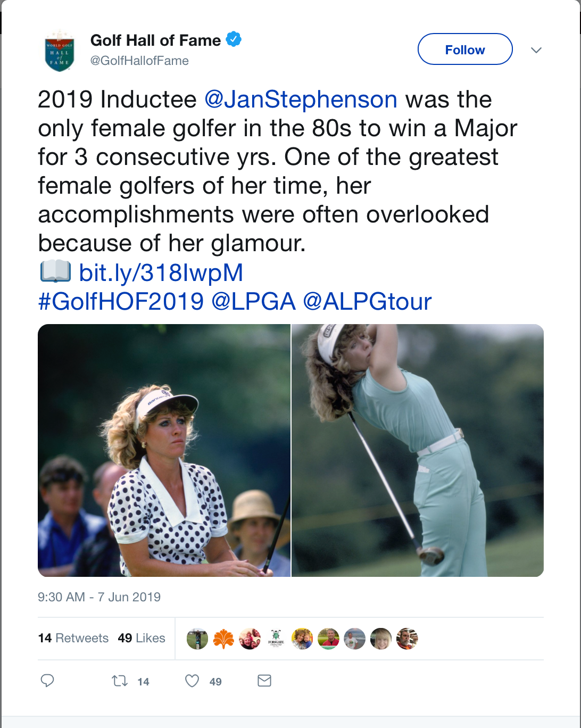Click the Forsgate logo liker avatar
Viewport: 581px width, 728px height.
click(x=276, y=639)
